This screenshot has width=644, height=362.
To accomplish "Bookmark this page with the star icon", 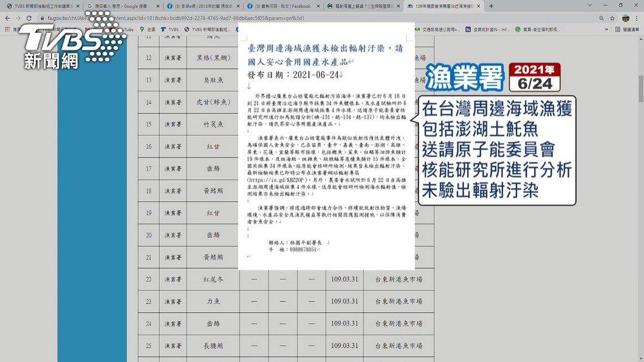I will [x=612, y=18].
